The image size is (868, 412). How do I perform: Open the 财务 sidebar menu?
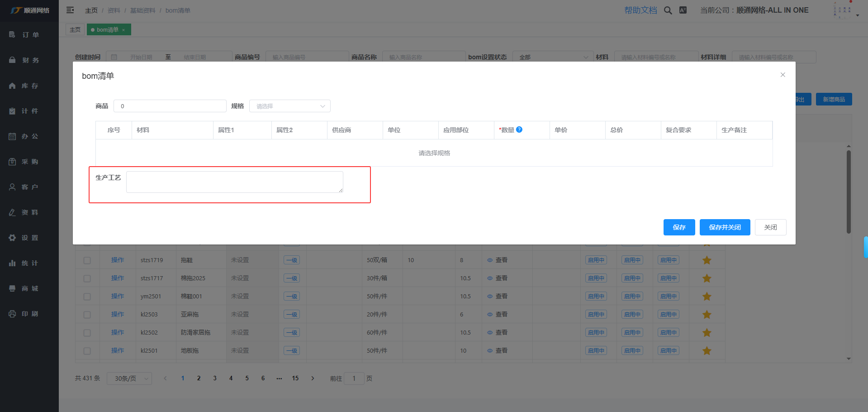(29, 60)
